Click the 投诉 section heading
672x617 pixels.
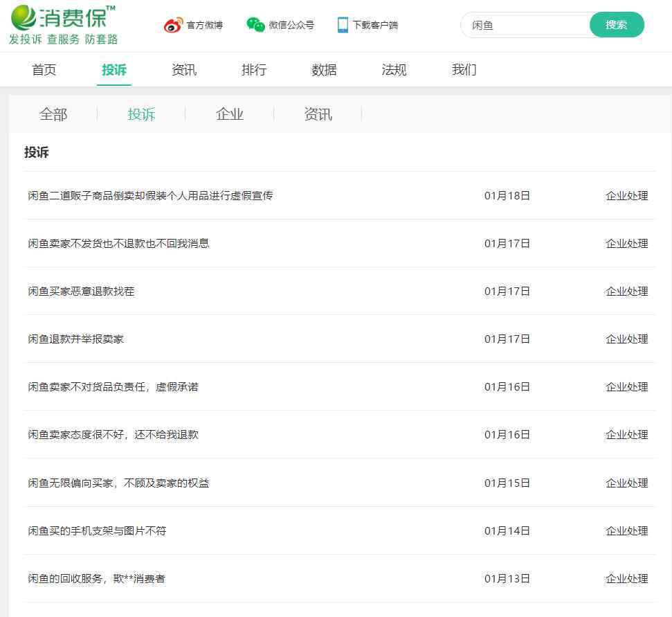37,152
